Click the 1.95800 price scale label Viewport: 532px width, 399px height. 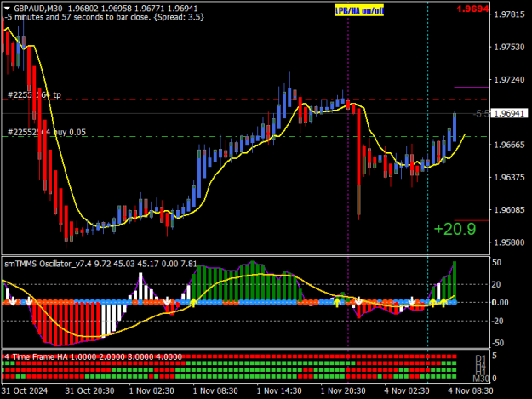point(510,242)
